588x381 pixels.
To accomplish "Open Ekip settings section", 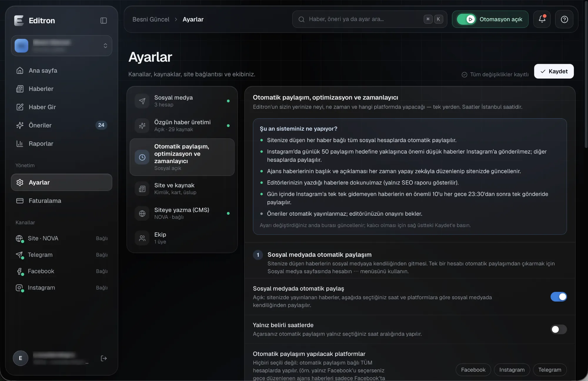I will pyautogui.click(x=182, y=238).
